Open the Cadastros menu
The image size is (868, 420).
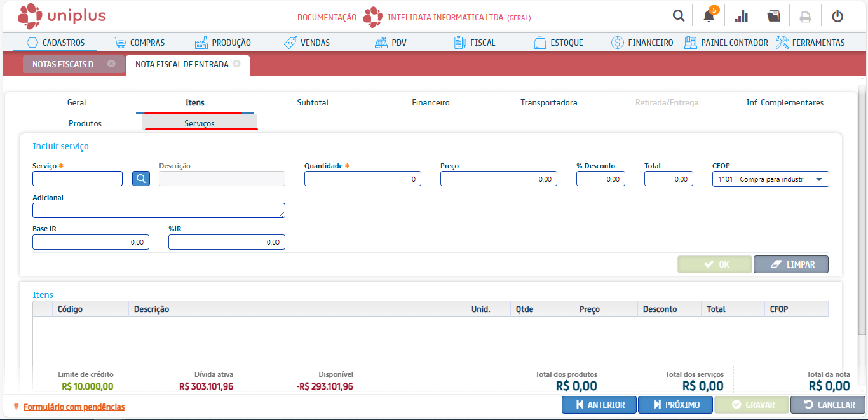tap(55, 43)
